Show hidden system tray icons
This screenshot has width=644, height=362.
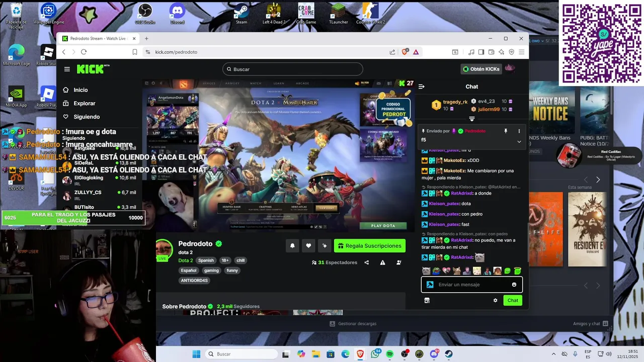coord(553,354)
